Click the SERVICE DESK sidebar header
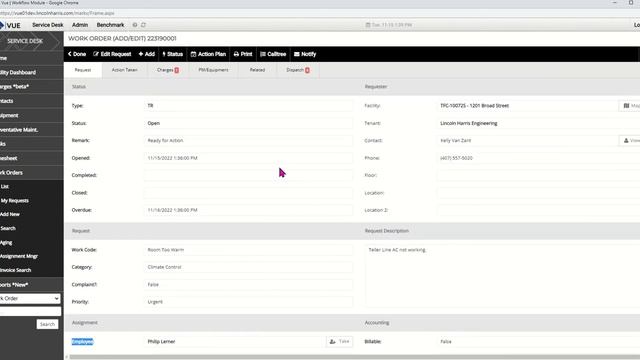Image resolution: width=640 pixels, height=360 pixels. click(x=29, y=41)
